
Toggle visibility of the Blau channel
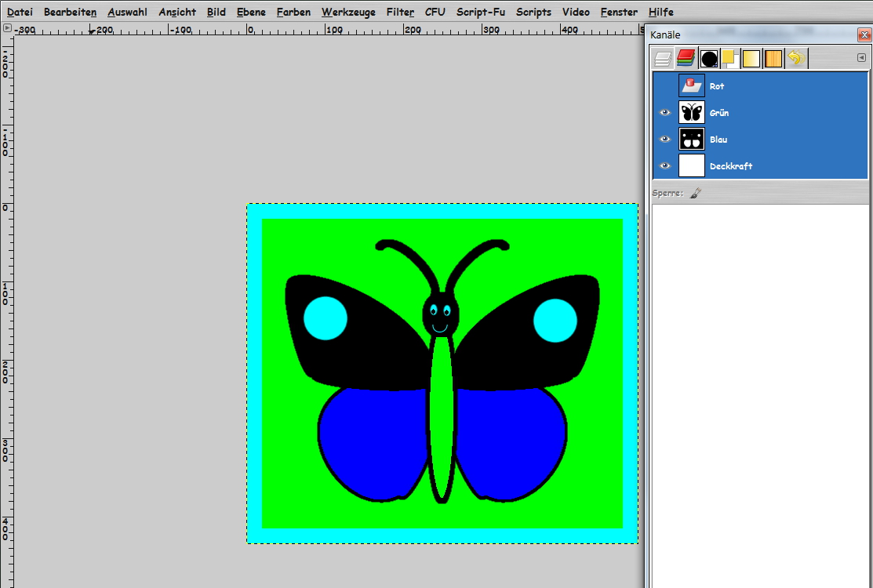pyautogui.click(x=665, y=140)
